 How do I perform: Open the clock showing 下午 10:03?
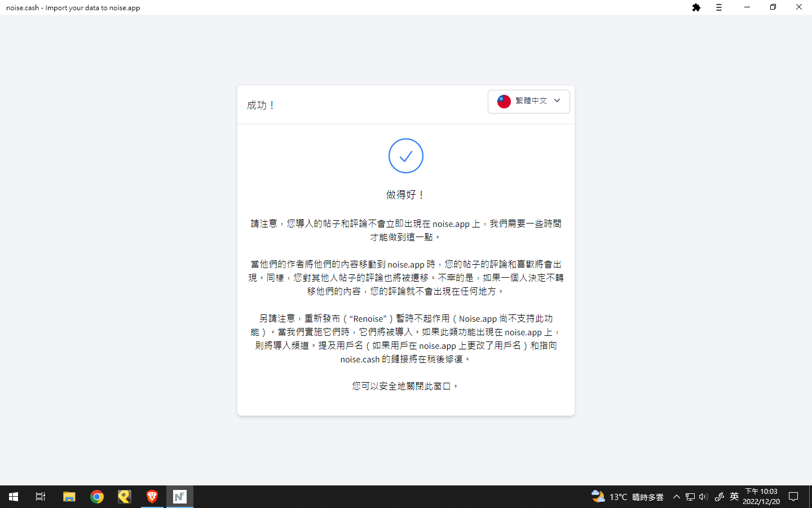coord(761,497)
